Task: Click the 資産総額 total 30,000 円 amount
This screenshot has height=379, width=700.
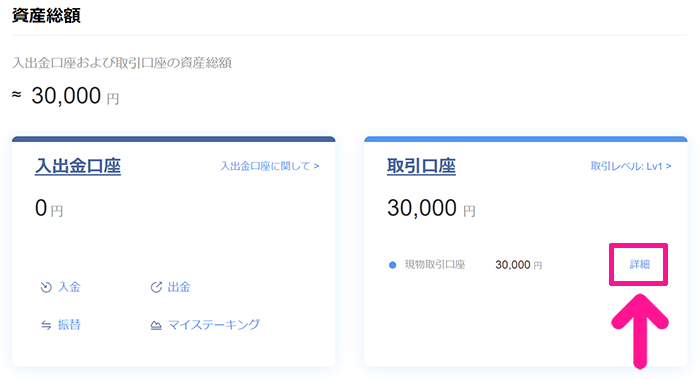Action: pos(75,96)
